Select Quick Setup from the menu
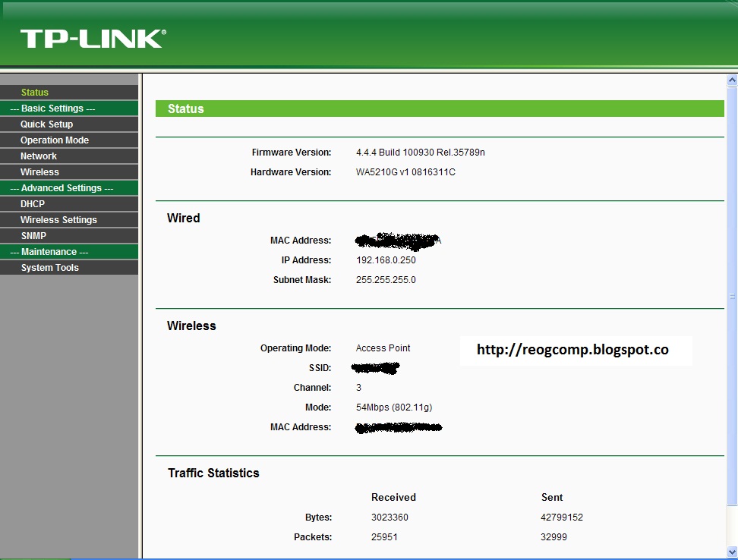 click(48, 124)
